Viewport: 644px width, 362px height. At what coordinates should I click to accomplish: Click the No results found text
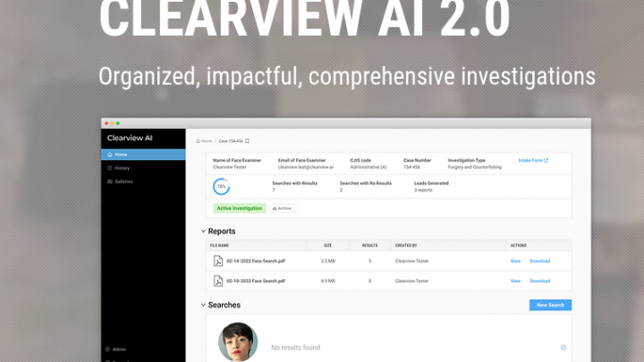point(296,348)
